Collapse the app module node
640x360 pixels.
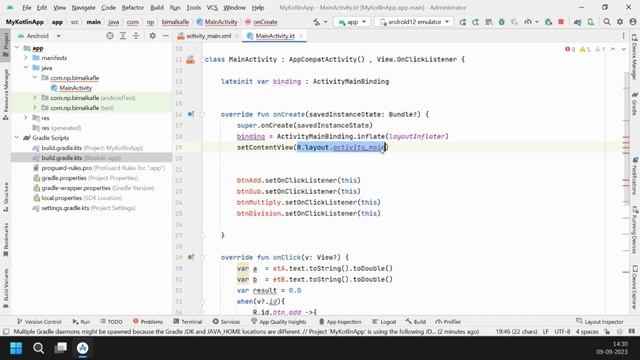(17, 48)
